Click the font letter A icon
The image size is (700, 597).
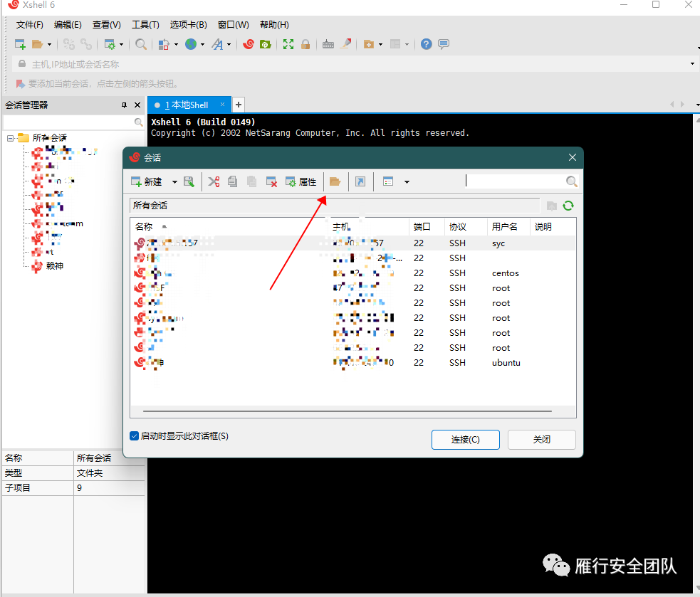pos(217,44)
